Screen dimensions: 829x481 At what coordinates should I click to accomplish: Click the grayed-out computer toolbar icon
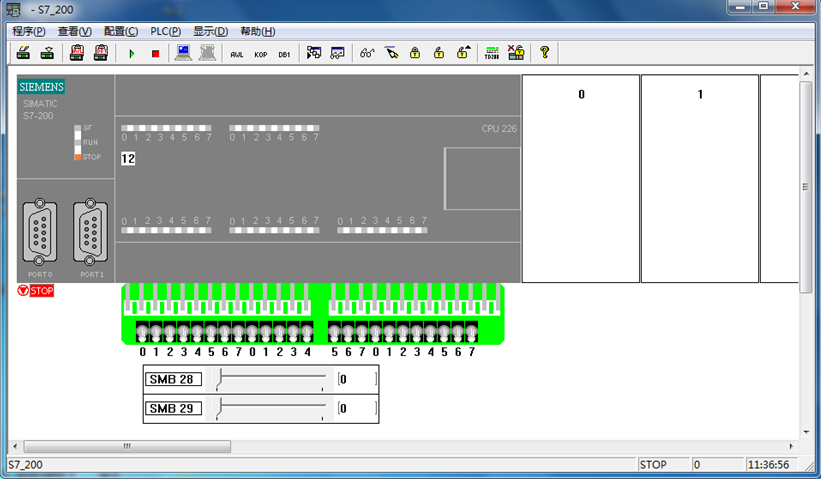(x=207, y=53)
